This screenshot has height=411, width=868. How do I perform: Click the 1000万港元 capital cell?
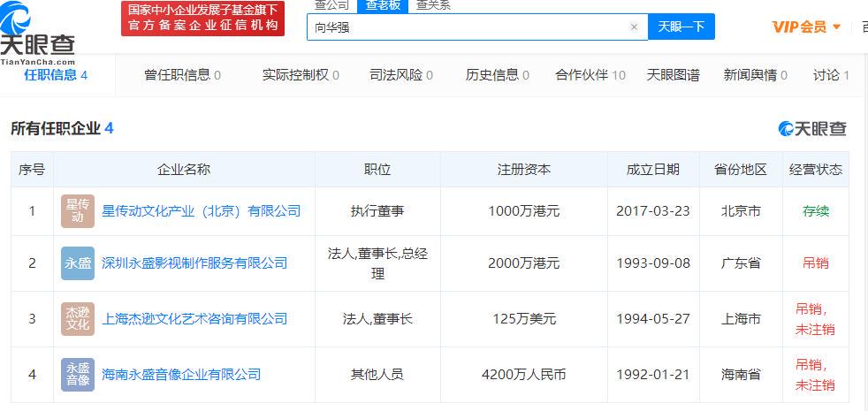coord(523,211)
